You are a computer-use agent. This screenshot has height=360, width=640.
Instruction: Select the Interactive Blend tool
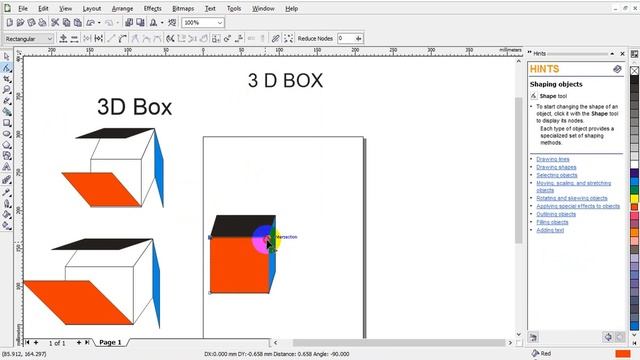(x=7, y=180)
